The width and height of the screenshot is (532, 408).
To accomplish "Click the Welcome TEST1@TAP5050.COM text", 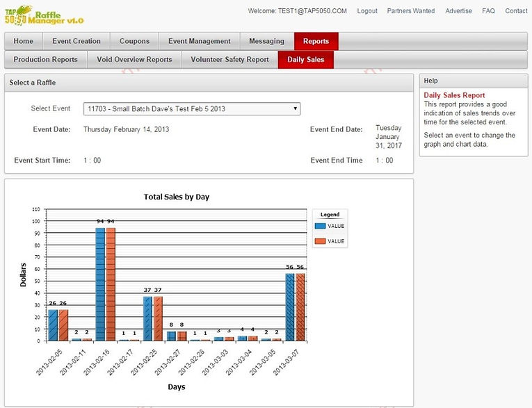I will [297, 11].
